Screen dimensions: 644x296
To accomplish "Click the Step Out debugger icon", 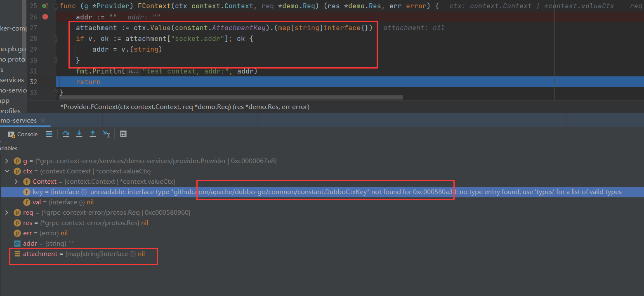I will (x=93, y=134).
